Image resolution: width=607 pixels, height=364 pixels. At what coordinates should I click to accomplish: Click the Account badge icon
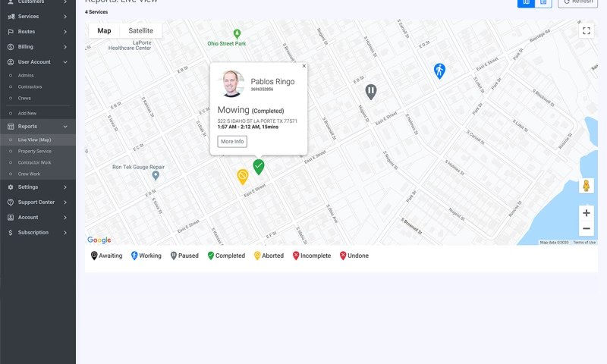[11, 218]
